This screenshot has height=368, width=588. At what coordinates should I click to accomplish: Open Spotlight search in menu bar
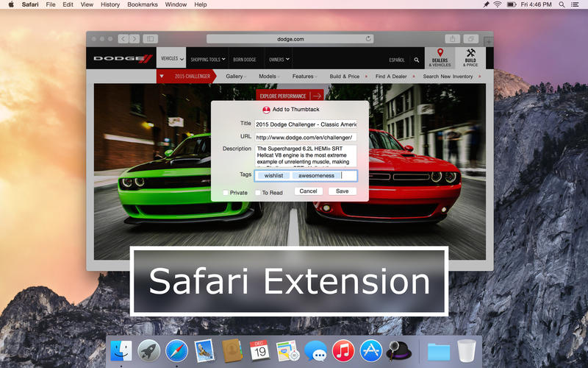[x=562, y=4]
